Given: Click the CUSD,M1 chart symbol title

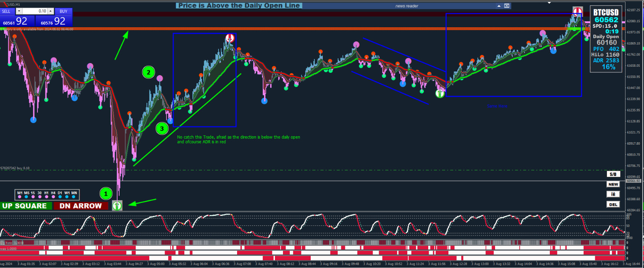Looking at the screenshot, I should point(12,4).
